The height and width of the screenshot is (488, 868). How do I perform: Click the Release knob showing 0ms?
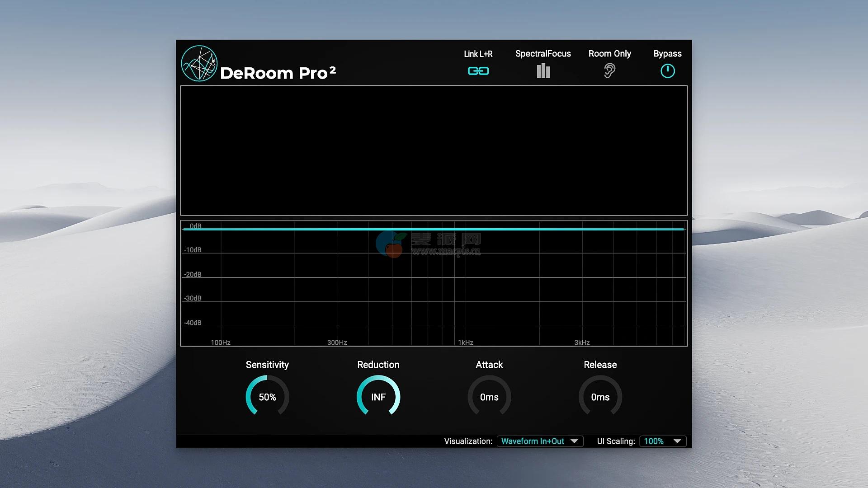tap(600, 397)
